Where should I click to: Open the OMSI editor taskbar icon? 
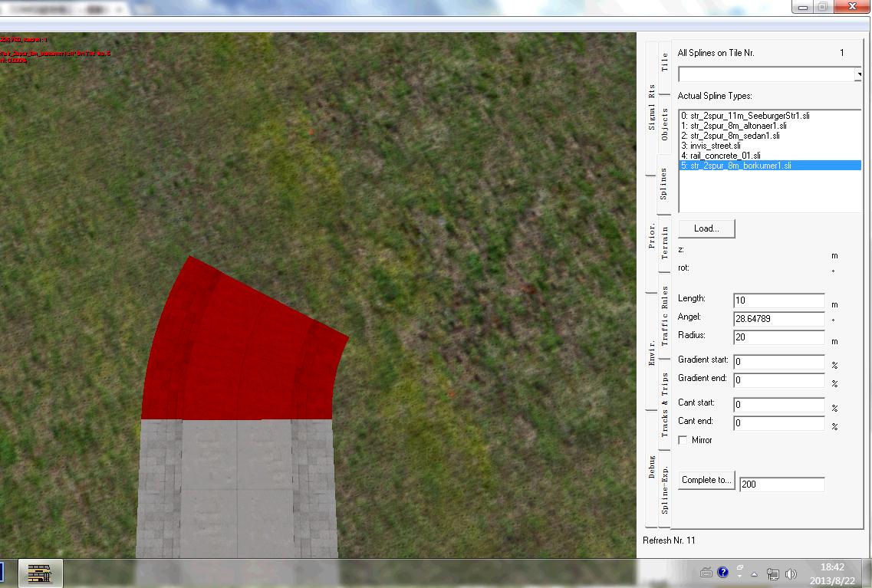[x=40, y=573]
